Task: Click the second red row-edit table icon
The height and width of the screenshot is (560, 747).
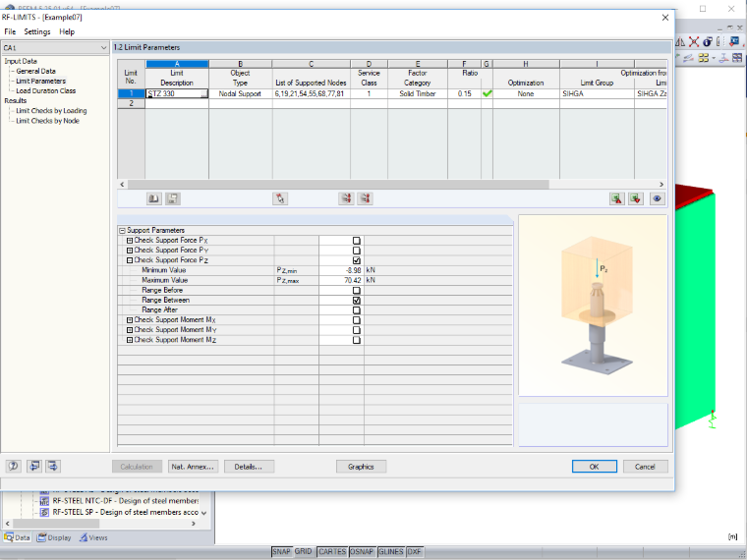Action: (365, 198)
